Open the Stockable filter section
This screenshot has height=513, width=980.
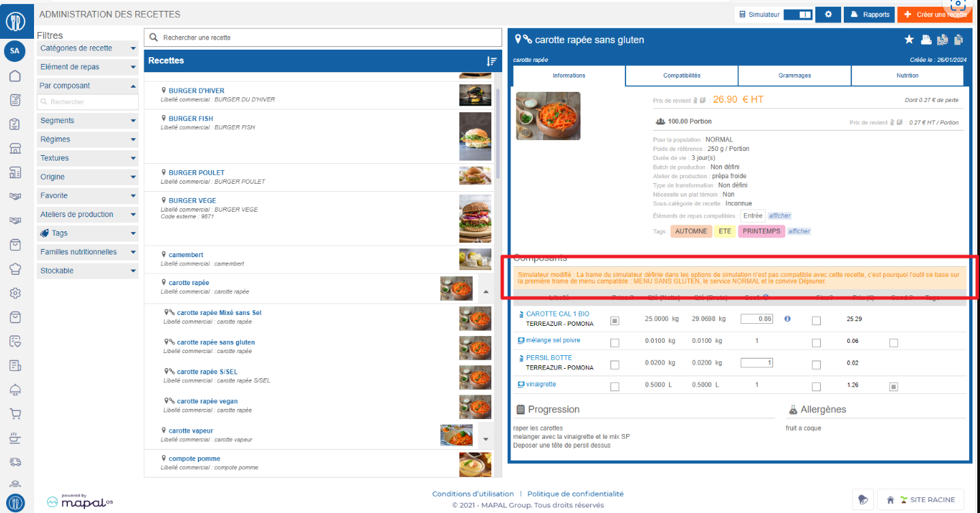pos(88,271)
